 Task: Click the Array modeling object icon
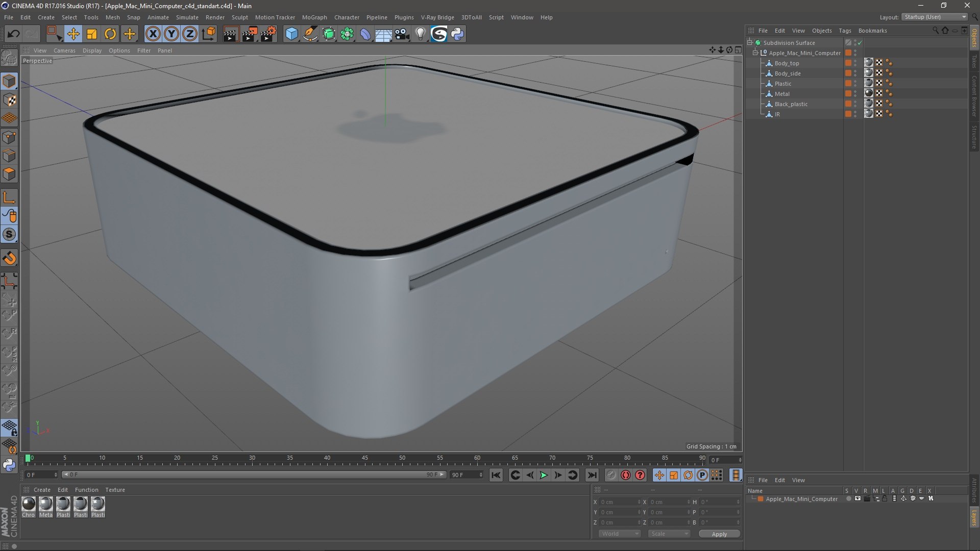[348, 34]
